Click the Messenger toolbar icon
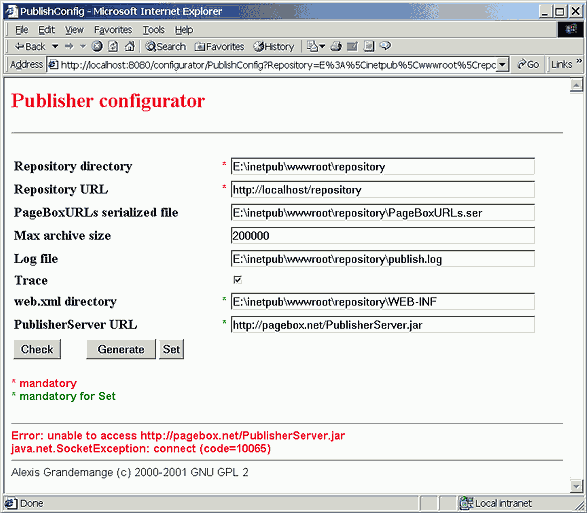The height and width of the screenshot is (513, 587). 385,46
